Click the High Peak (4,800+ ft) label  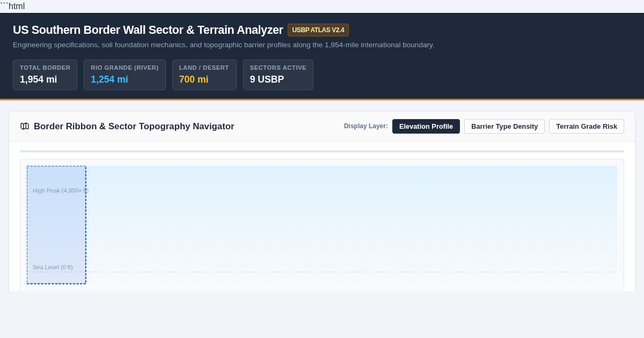[61, 190]
